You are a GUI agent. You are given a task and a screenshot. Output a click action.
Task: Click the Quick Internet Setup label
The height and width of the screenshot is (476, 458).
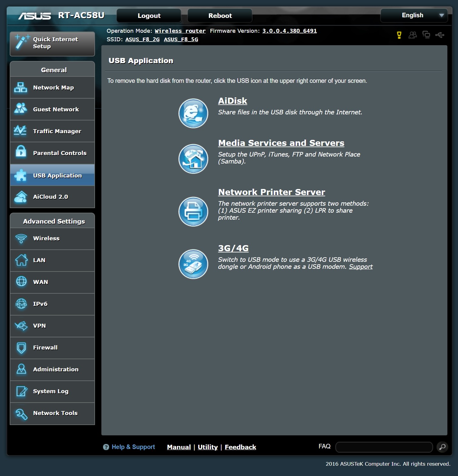coord(55,43)
